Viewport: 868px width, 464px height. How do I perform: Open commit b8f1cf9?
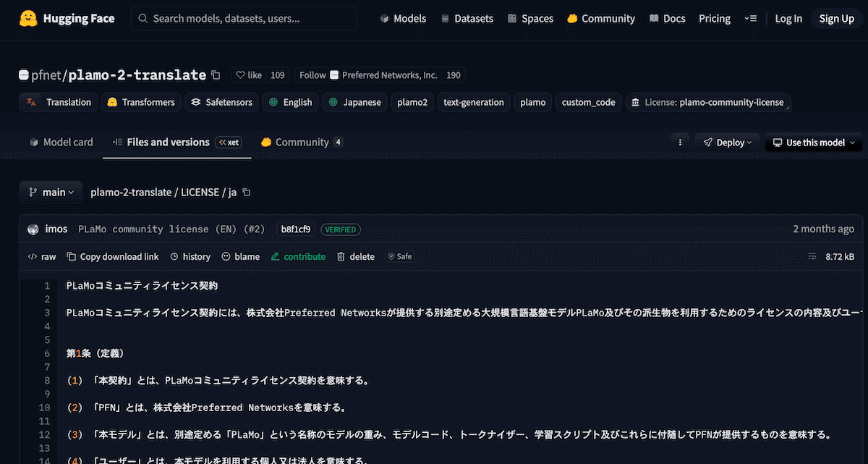(x=295, y=229)
